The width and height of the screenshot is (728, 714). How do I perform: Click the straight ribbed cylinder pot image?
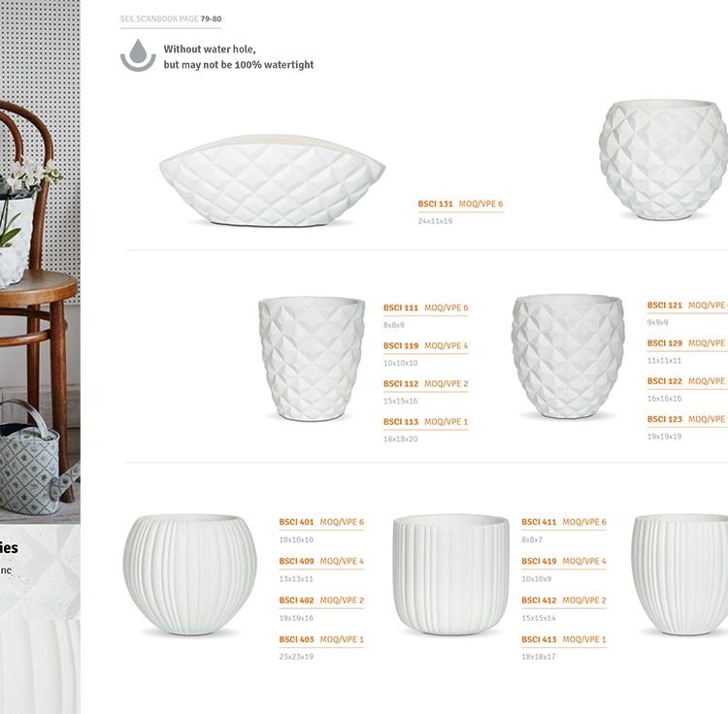pos(450,574)
